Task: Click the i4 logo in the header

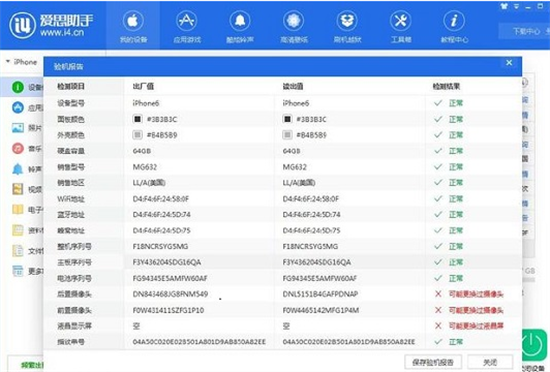Action: click(22, 26)
